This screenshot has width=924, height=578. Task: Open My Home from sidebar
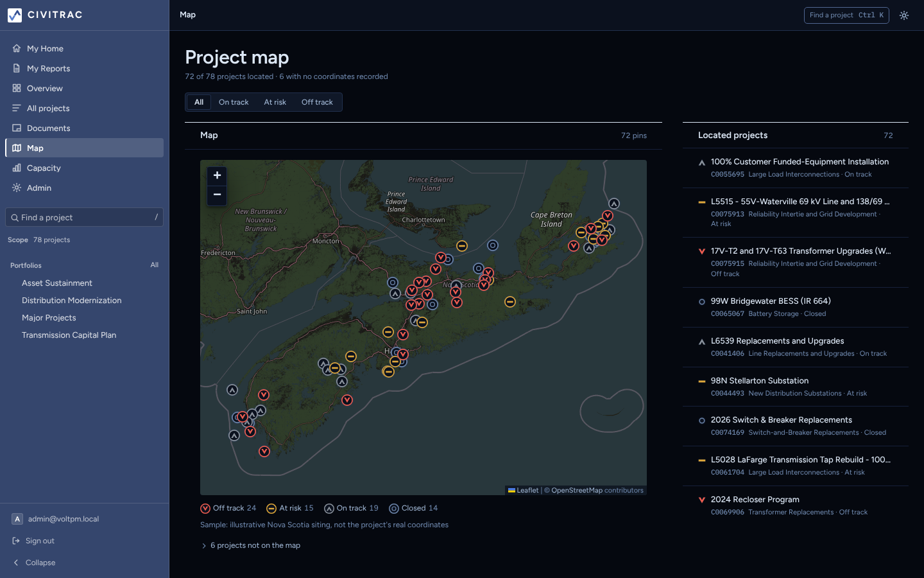(x=84, y=48)
